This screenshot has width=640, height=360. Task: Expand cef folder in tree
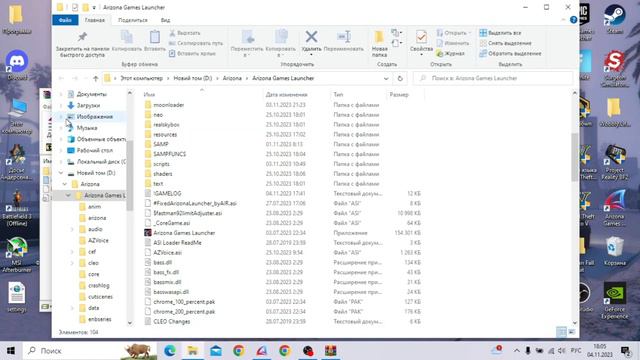click(72, 252)
